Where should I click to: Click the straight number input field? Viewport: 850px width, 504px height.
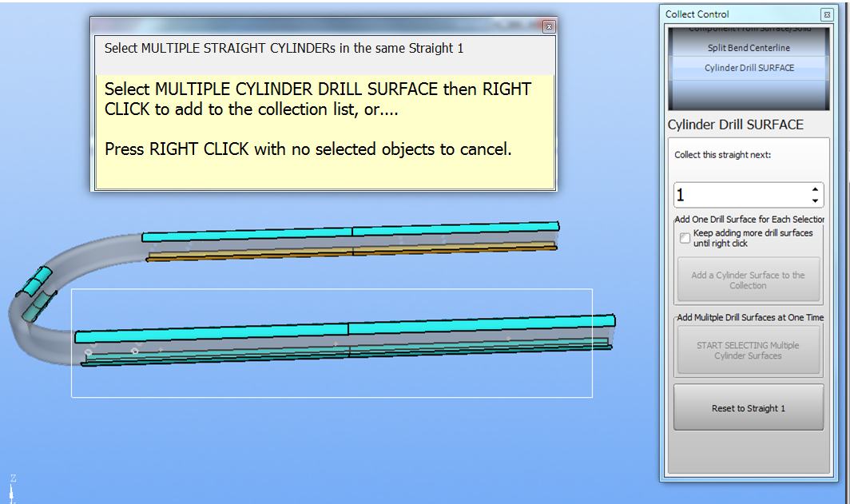739,195
